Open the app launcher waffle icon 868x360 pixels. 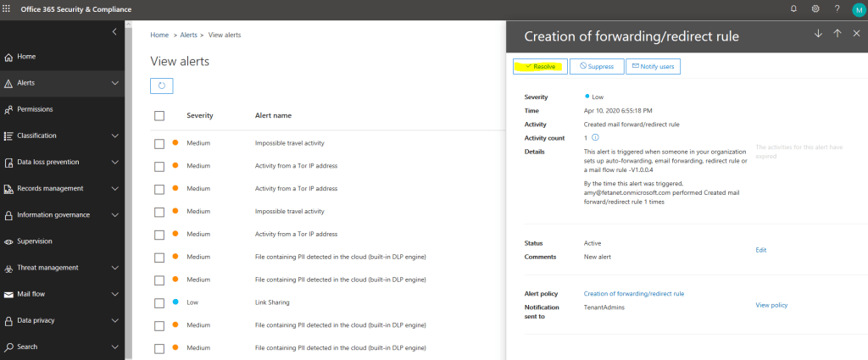9,8
